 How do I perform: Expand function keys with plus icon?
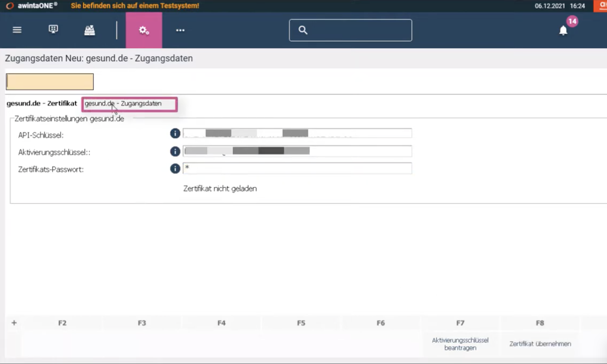coord(14,323)
